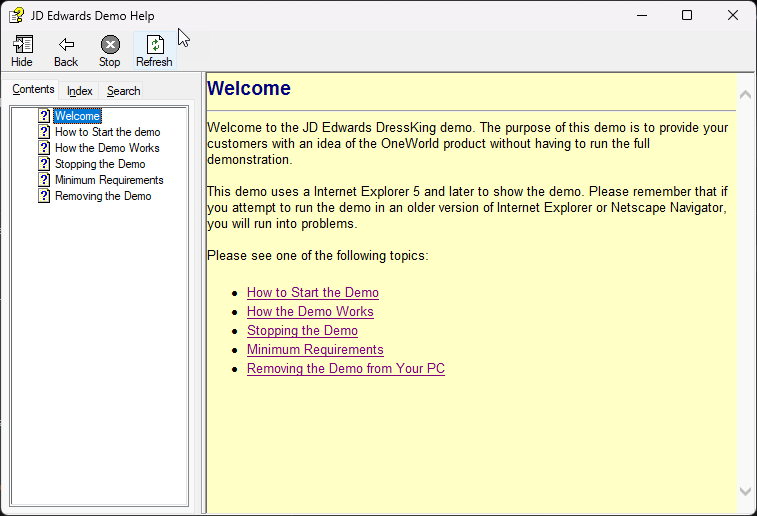Screen dimensions: 757x516
Task: Follow the Minimum Requirements hyperlink
Action: (x=315, y=350)
